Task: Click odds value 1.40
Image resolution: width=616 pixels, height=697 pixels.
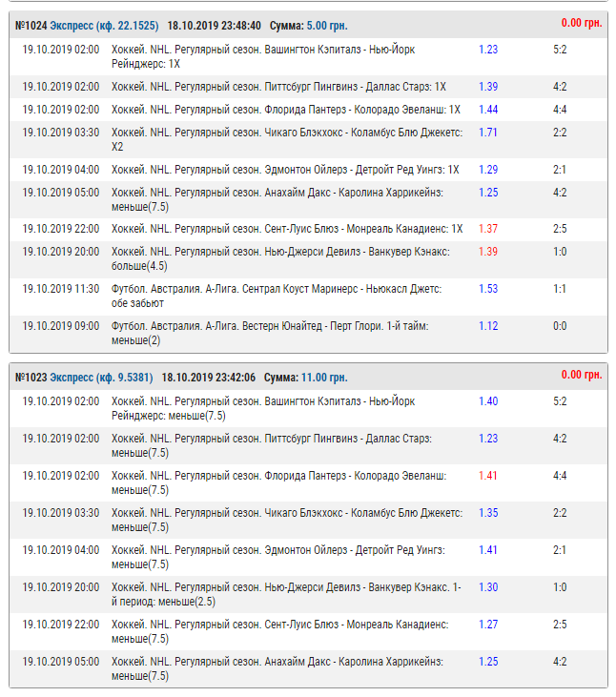Action: click(488, 401)
